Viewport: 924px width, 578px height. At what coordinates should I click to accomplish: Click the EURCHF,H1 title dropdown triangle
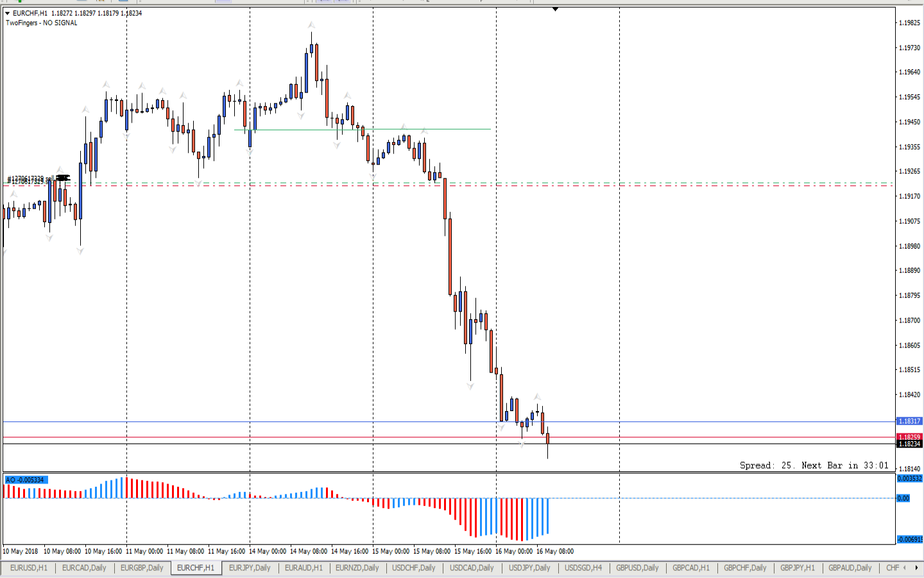pos(8,13)
